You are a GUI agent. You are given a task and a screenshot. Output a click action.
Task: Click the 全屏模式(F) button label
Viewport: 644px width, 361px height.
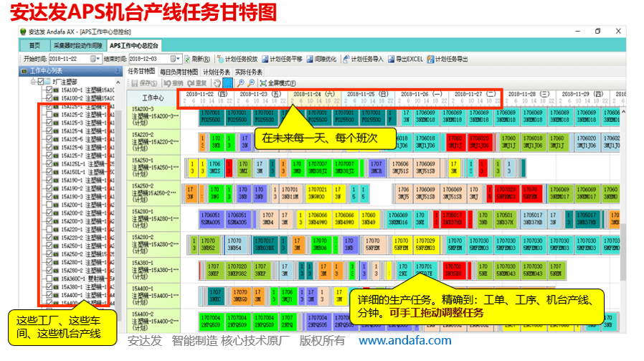coord(282,83)
